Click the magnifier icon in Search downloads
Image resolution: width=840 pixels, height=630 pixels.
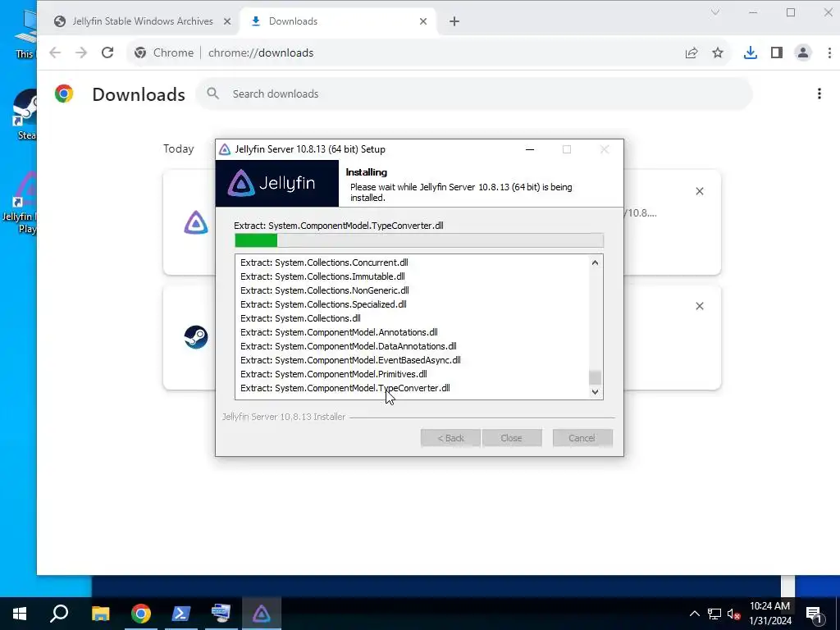click(212, 94)
